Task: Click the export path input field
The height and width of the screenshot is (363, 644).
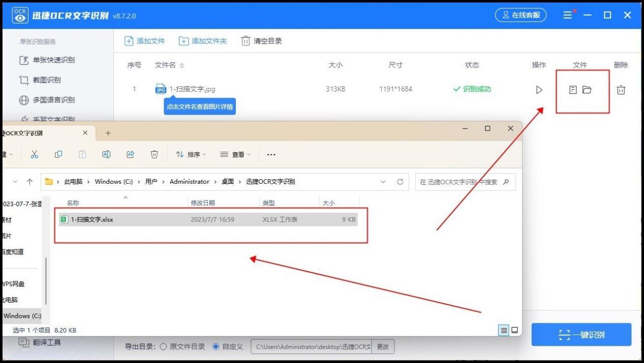Action: 311,347
